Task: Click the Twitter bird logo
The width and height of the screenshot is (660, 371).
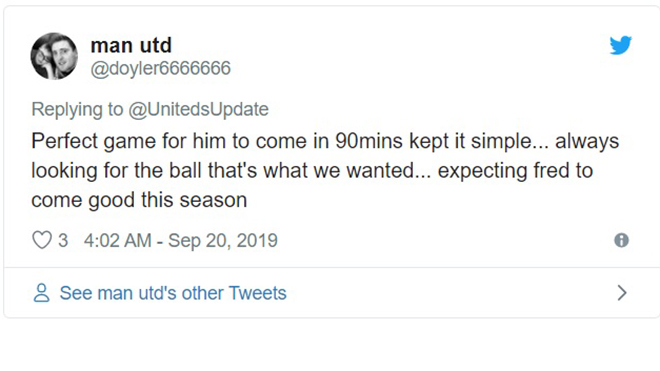Action: 620,45
